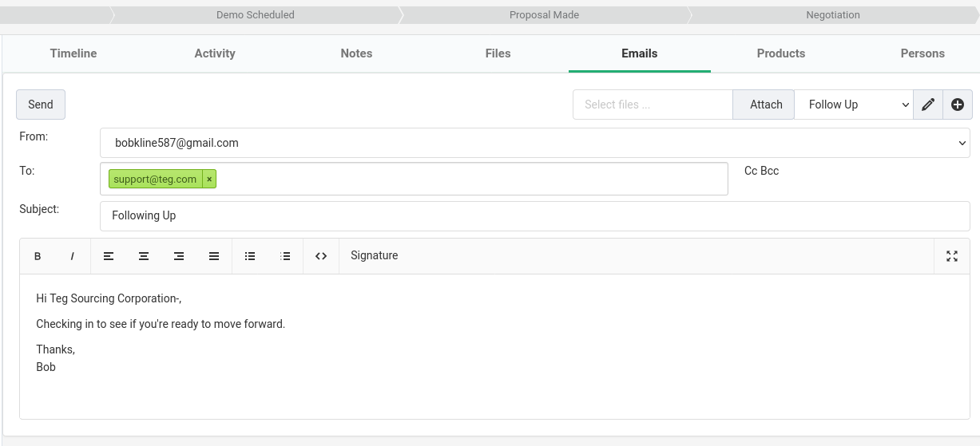980x446 pixels.
Task: Insert numbered list
Action: click(x=285, y=256)
